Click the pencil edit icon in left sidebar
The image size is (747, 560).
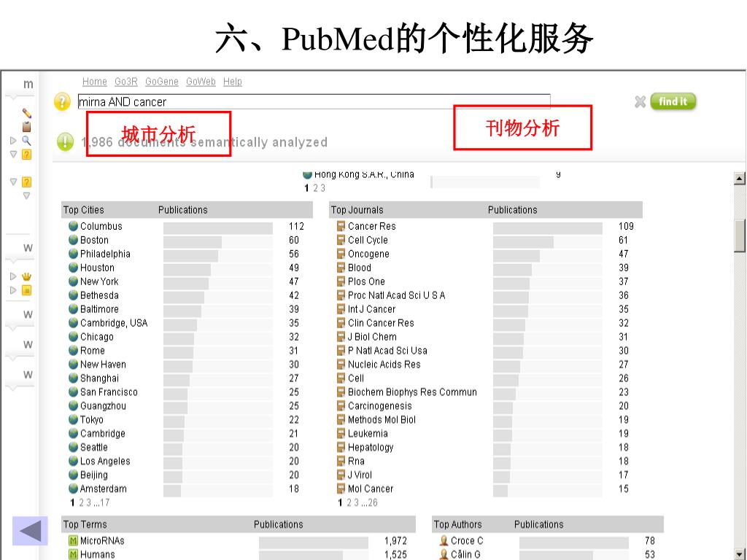tap(27, 113)
